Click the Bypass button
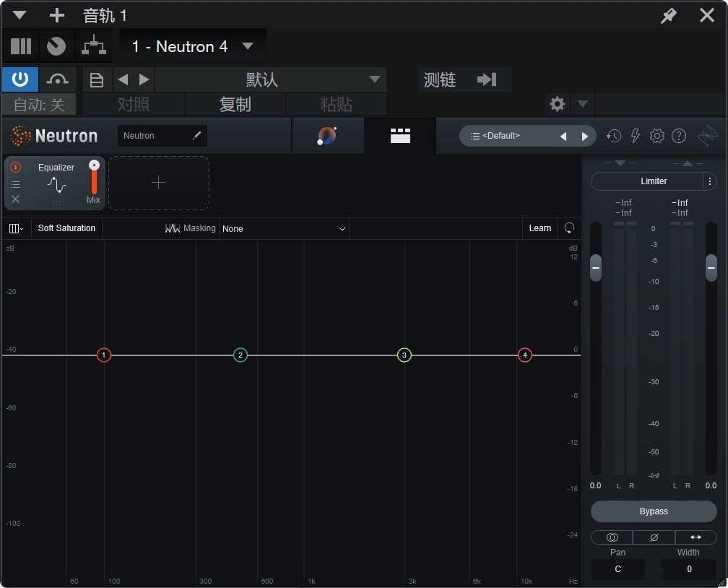The image size is (728, 588). point(654,511)
